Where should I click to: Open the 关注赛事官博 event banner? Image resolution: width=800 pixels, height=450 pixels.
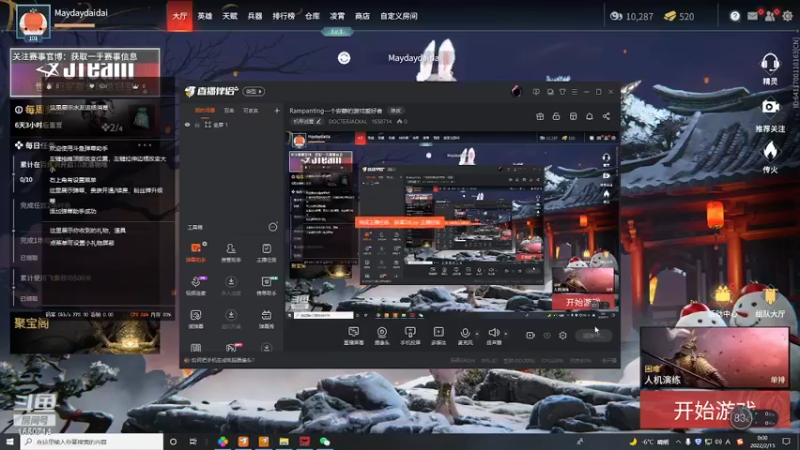[x=85, y=72]
